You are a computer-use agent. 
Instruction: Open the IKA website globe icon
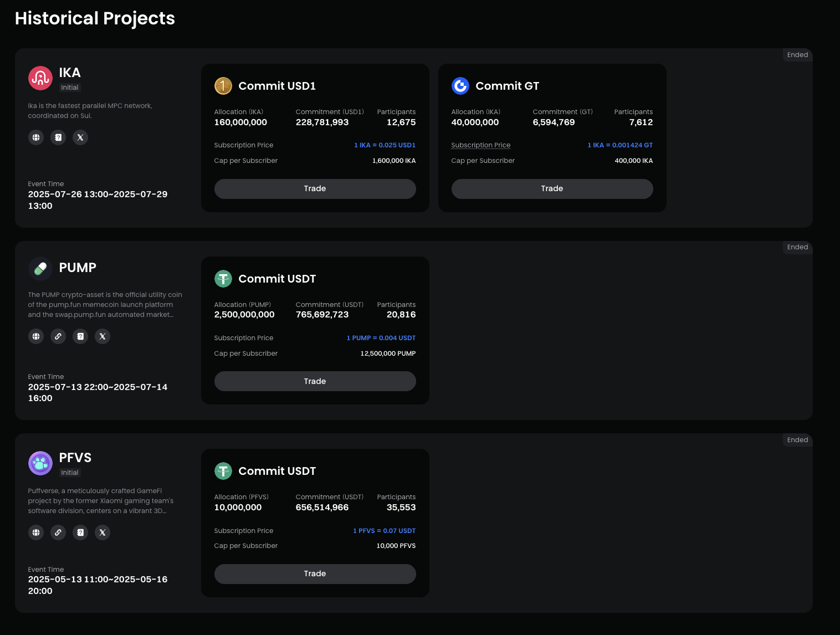tap(36, 137)
